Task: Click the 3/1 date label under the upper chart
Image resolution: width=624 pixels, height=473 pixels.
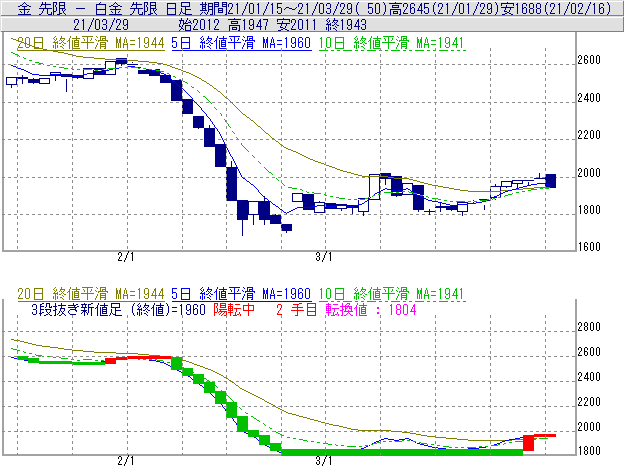Action: point(324,257)
